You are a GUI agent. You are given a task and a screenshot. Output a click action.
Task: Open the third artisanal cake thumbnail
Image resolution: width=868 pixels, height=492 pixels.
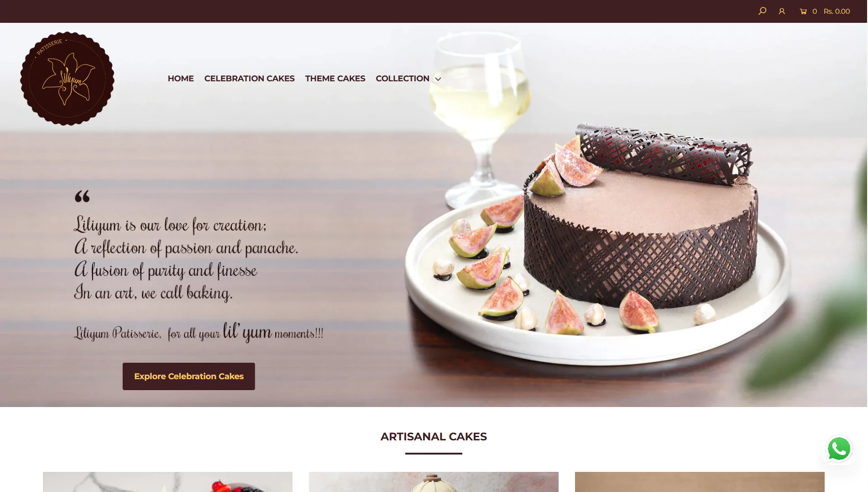(x=700, y=482)
